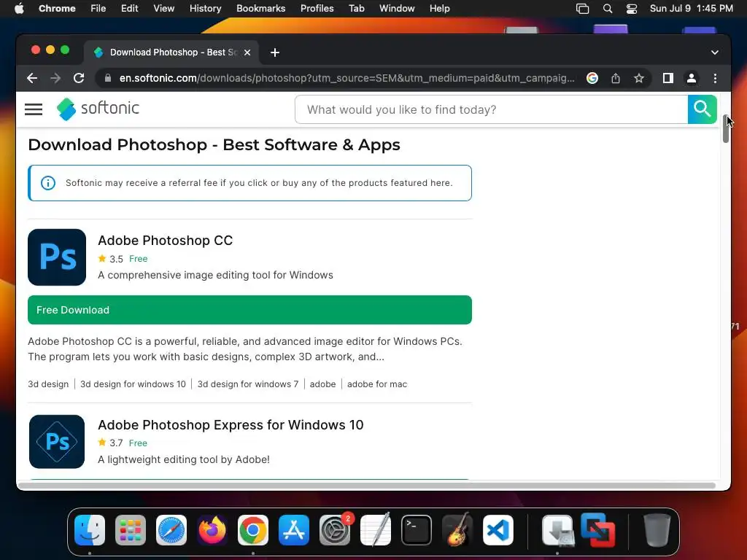Bookmark this tab with star icon
The height and width of the screenshot is (560, 747).
point(639,78)
